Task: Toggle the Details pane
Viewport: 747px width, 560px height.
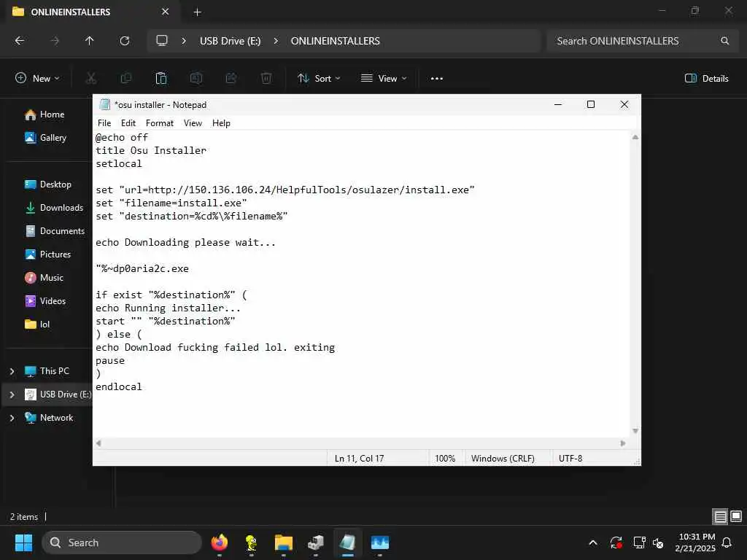Action: [x=706, y=79]
